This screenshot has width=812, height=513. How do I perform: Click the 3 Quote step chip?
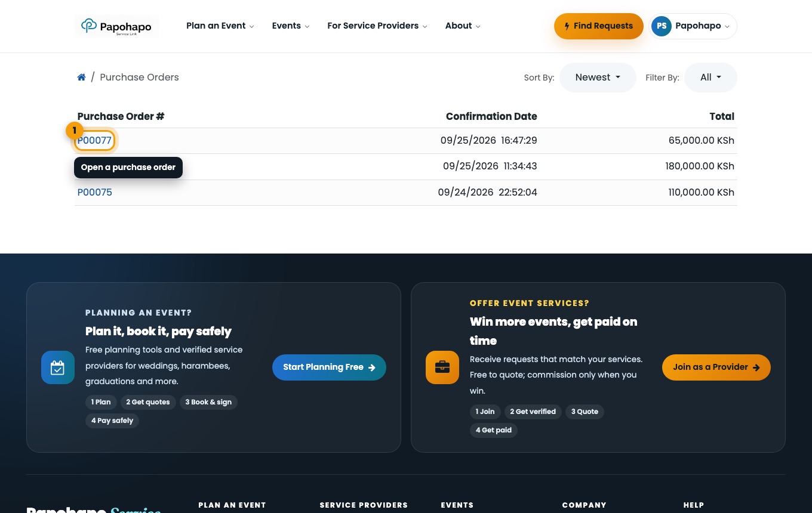(x=585, y=412)
